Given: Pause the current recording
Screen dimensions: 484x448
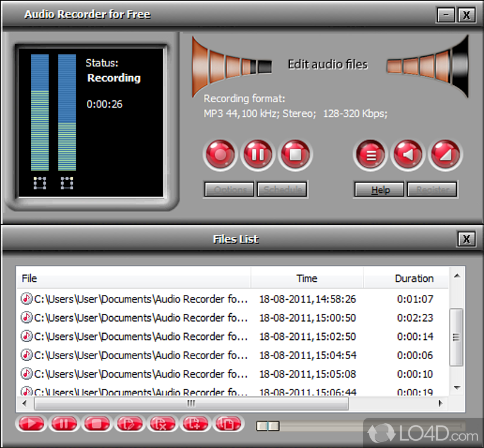Looking at the screenshot, I should tap(257, 155).
